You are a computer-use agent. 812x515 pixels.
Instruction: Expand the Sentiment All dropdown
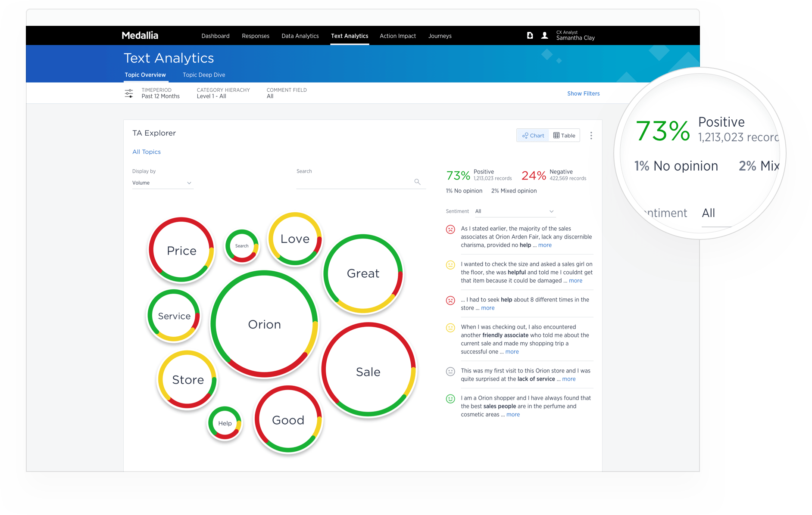click(x=515, y=211)
